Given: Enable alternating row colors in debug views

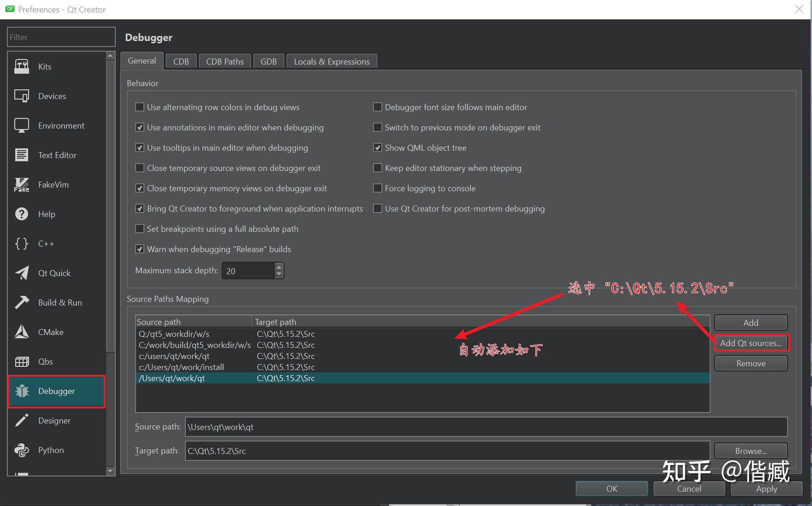Looking at the screenshot, I should click(140, 107).
